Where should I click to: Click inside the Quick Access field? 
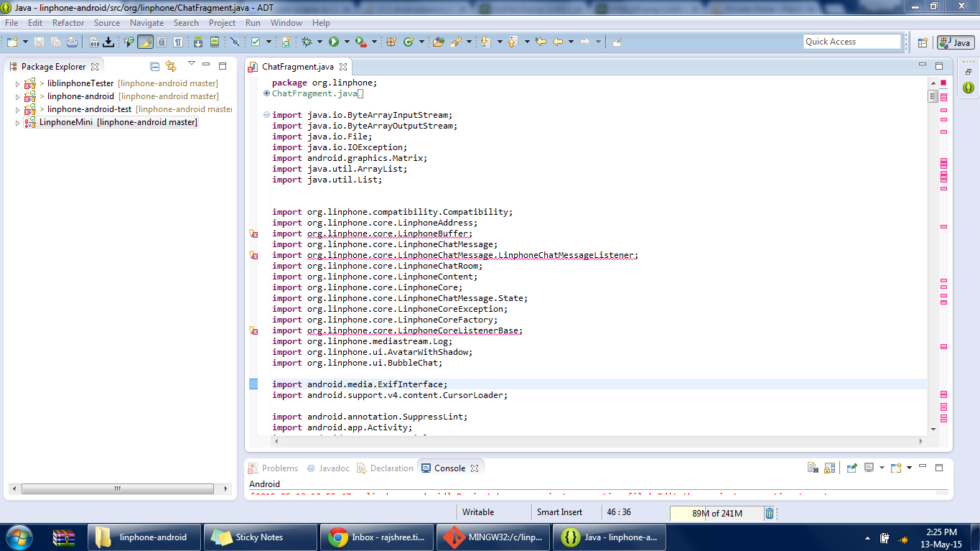click(851, 42)
